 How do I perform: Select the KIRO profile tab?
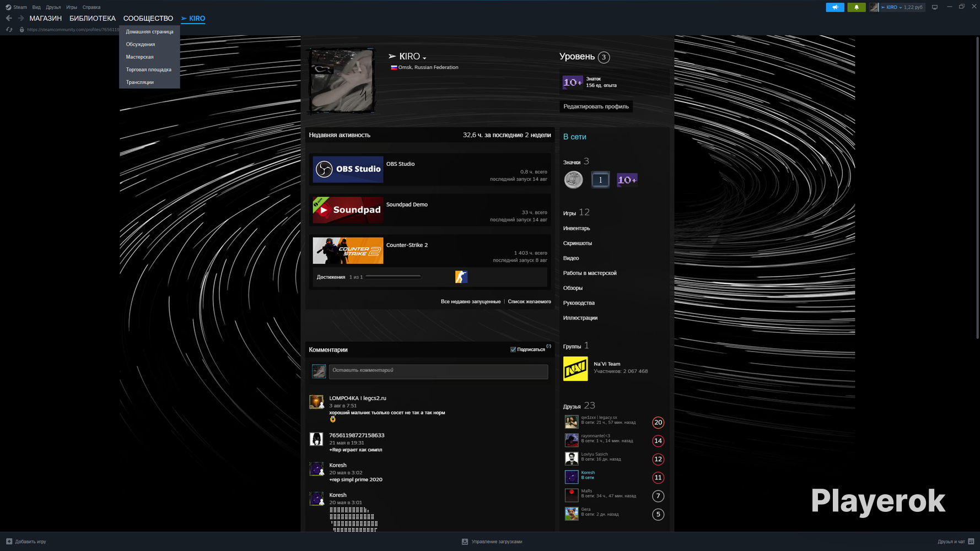[193, 18]
